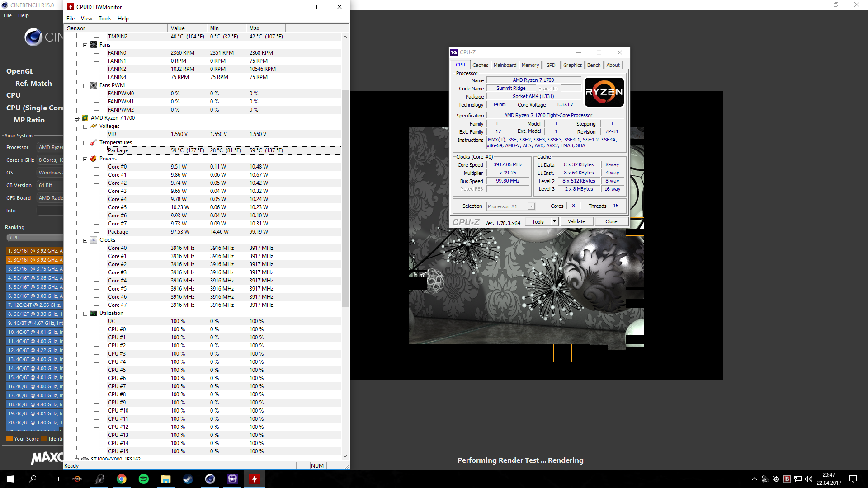The width and height of the screenshot is (868, 488).
Task: Click the Info field in Cinebench
Action: (x=50, y=211)
